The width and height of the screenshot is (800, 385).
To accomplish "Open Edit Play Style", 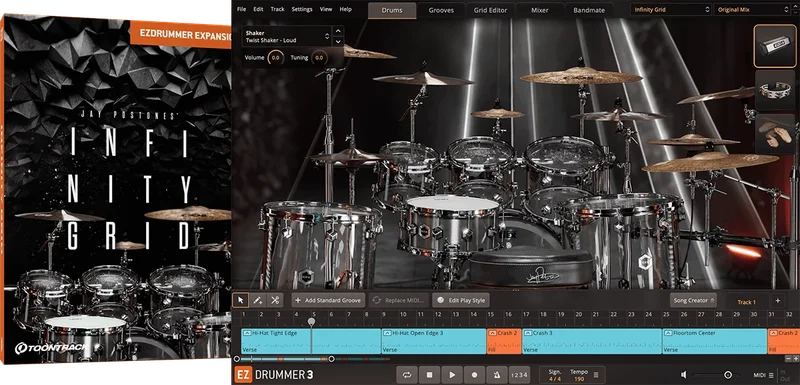I will pos(461,300).
